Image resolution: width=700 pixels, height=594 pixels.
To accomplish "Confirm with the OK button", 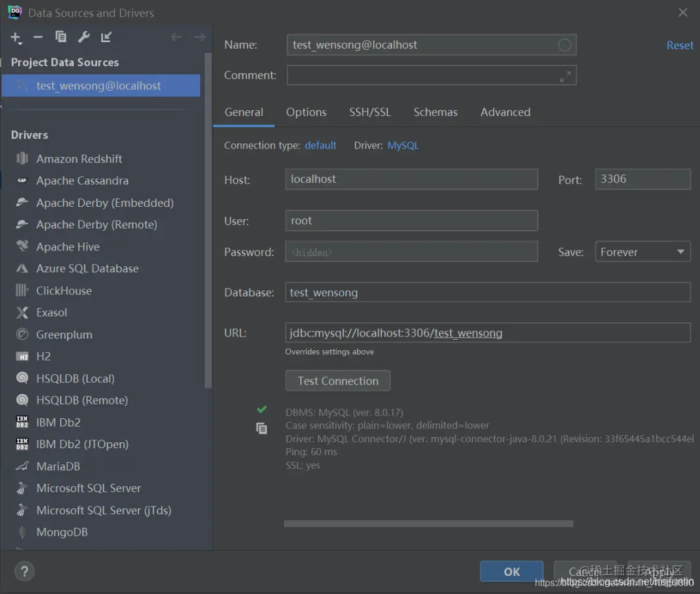I will tap(511, 572).
